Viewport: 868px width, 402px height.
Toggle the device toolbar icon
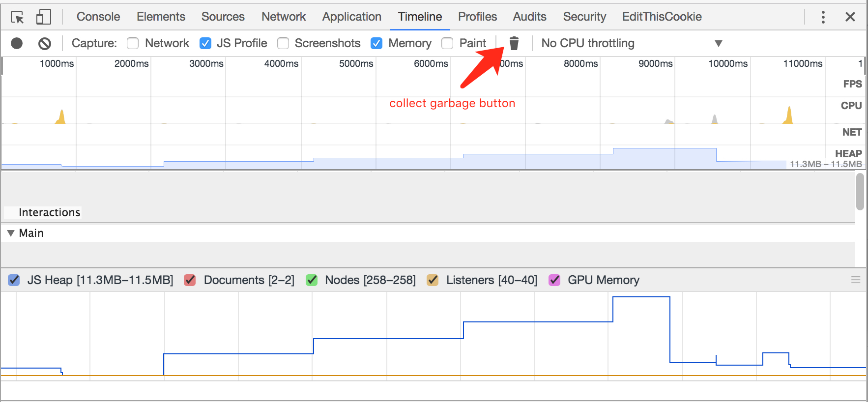pyautogui.click(x=44, y=17)
